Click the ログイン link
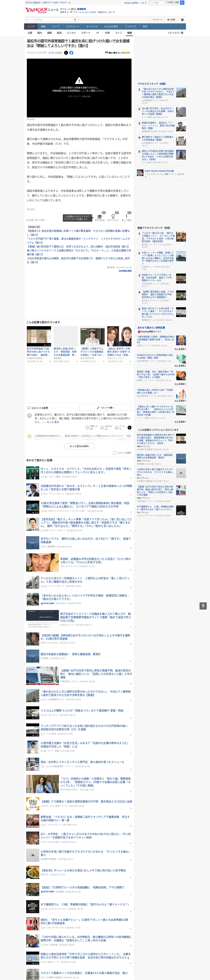The image size is (210, 980). (x=64, y=12)
